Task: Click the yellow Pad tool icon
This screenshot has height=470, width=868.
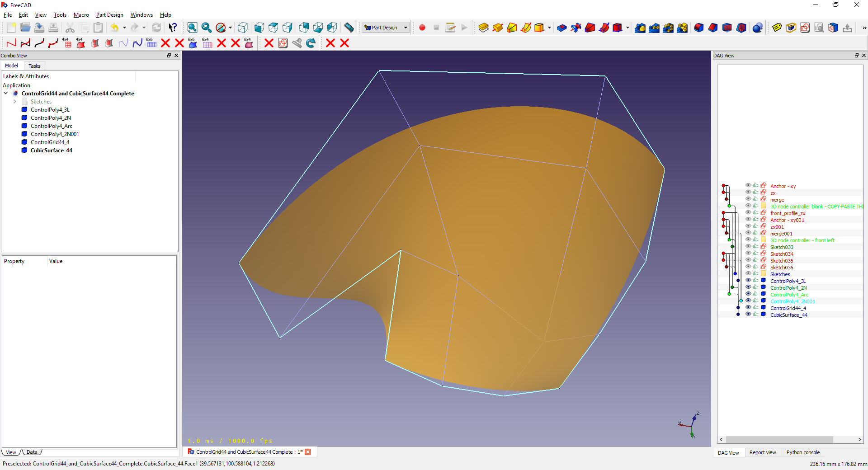Action: (483, 28)
